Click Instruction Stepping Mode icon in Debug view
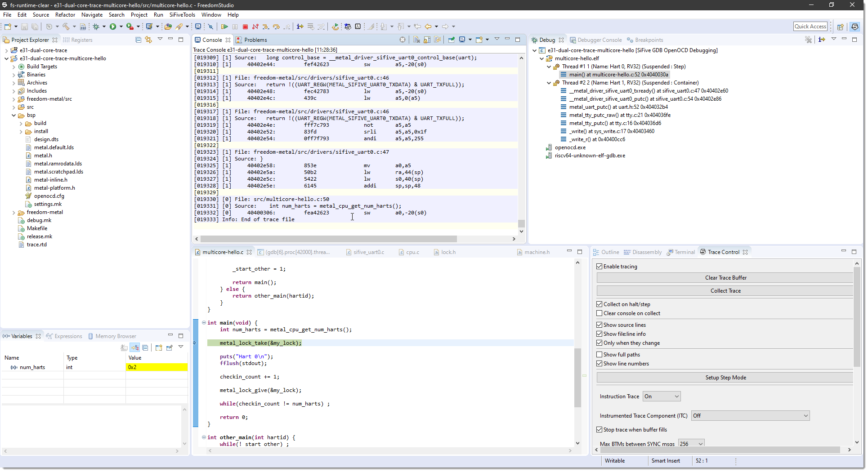 [822, 40]
